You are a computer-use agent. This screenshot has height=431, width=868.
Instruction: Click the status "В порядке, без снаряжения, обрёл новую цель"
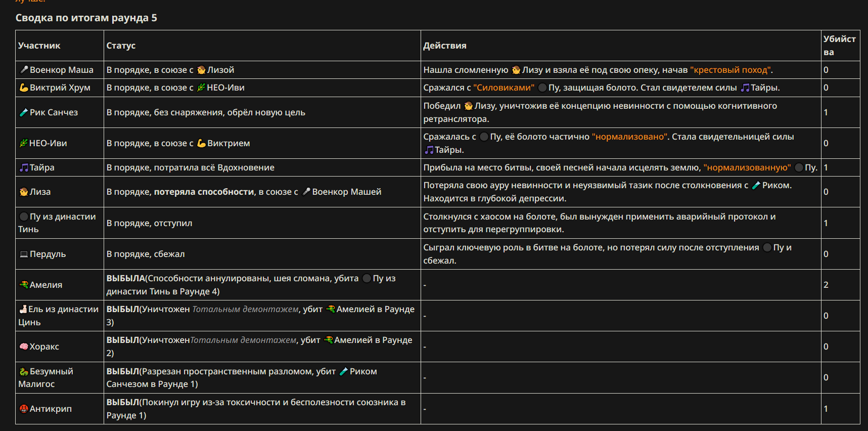(x=206, y=112)
